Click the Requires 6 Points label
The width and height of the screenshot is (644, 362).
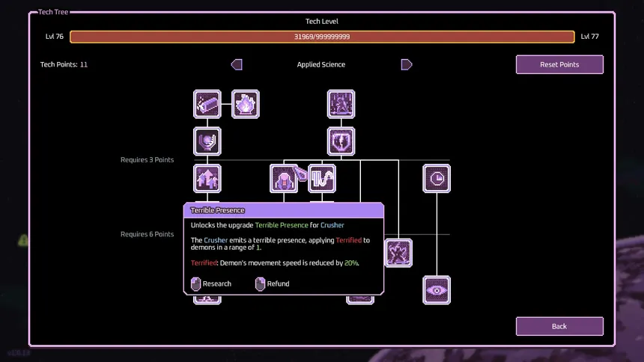147,234
